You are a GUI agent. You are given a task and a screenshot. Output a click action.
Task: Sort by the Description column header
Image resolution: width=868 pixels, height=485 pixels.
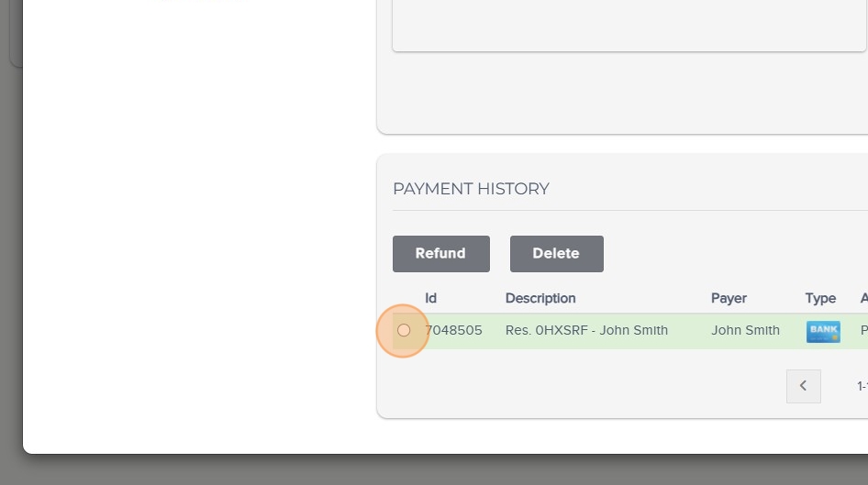[540, 298]
